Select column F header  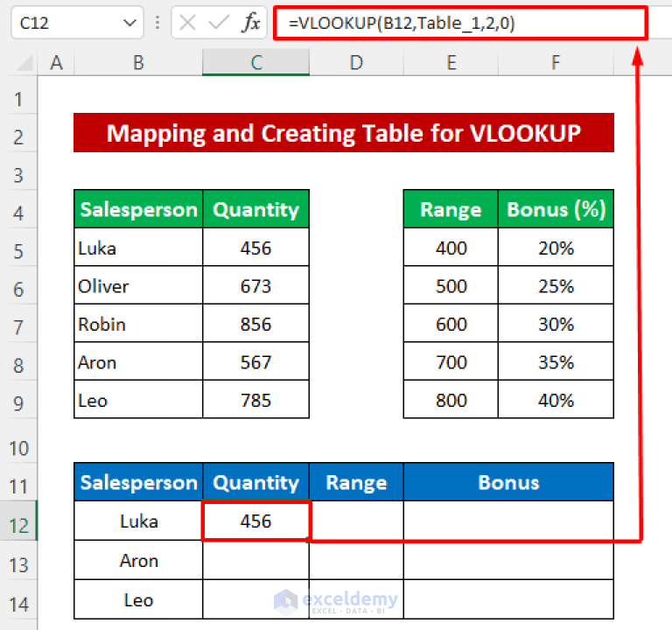(x=556, y=63)
